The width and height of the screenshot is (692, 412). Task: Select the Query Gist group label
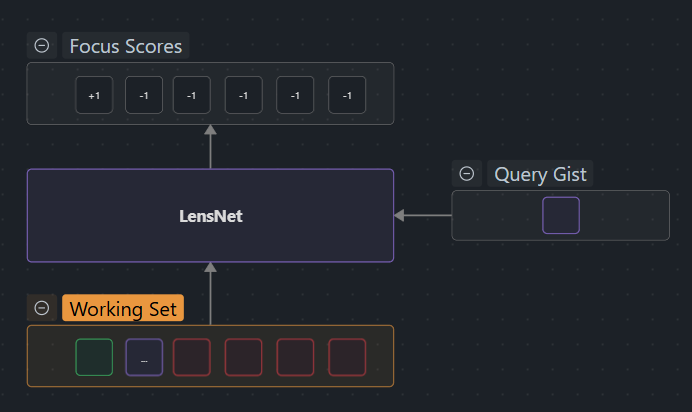(540, 174)
